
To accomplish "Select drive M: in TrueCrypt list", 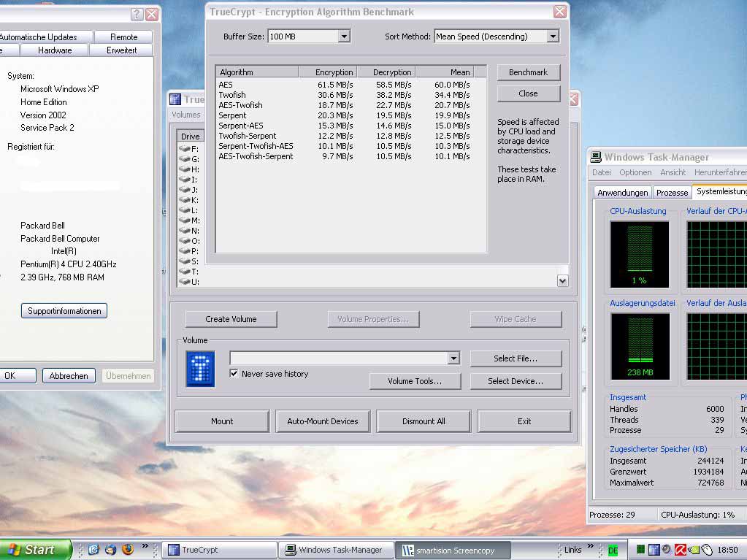I will [x=190, y=220].
